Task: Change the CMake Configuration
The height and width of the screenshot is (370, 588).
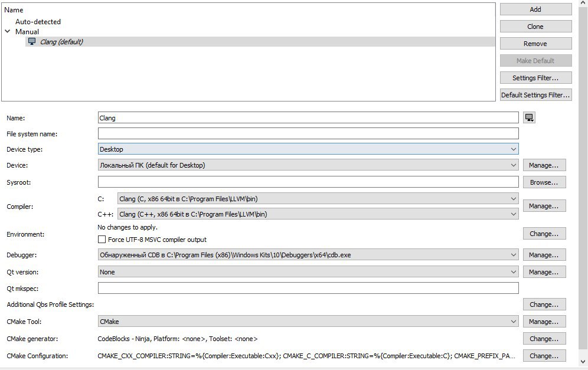Action: [x=544, y=356]
